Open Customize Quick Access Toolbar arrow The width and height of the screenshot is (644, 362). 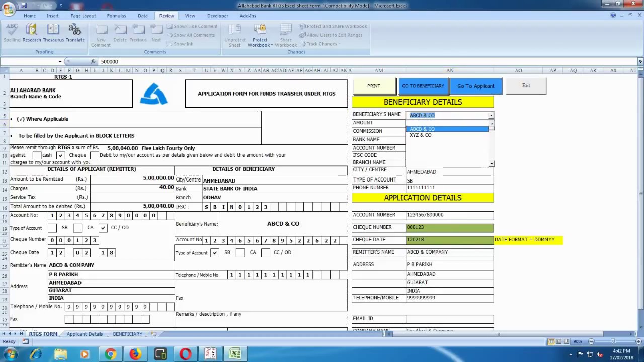coord(61,5)
